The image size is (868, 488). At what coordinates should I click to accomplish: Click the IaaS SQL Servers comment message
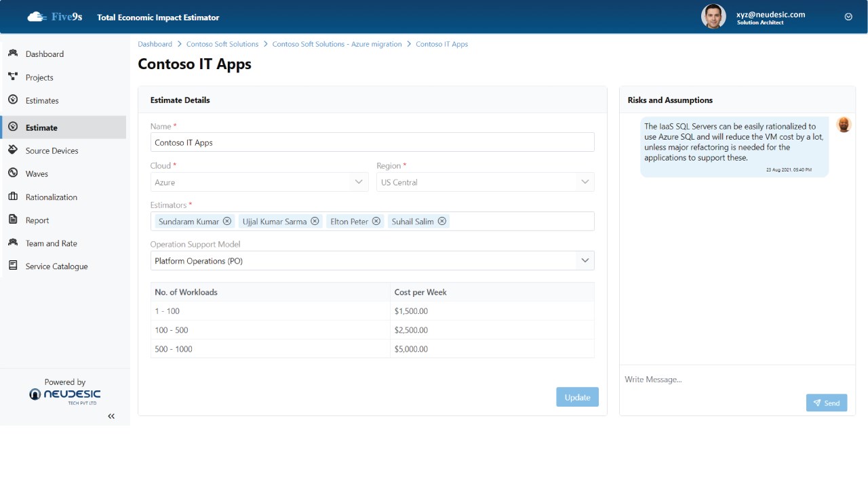tap(734, 147)
